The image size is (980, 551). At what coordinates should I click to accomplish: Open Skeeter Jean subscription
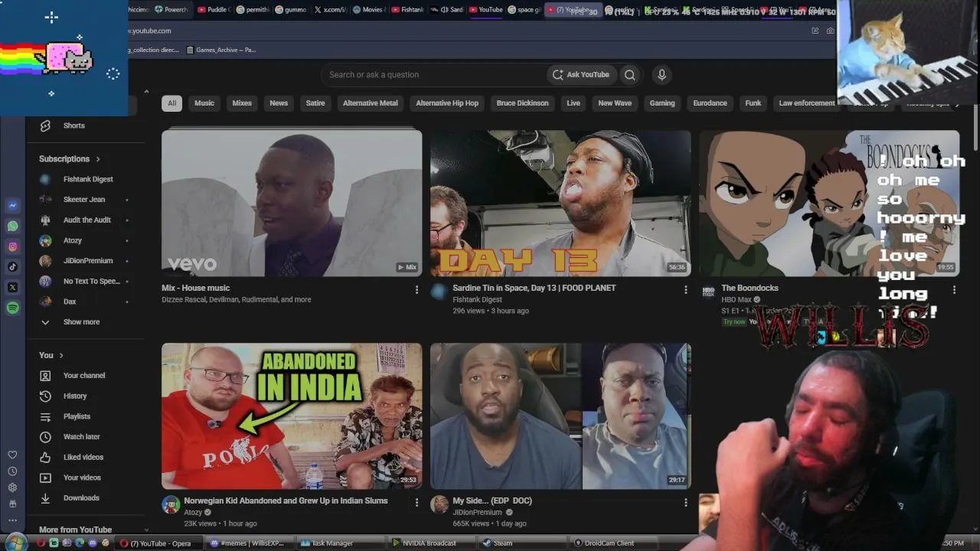[x=85, y=200]
